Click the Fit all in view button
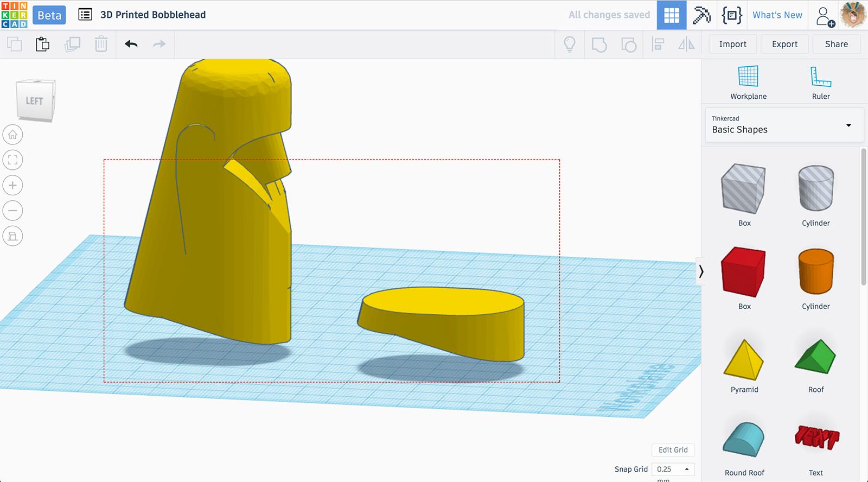Viewport: 868px width, 482px height. click(x=12, y=160)
